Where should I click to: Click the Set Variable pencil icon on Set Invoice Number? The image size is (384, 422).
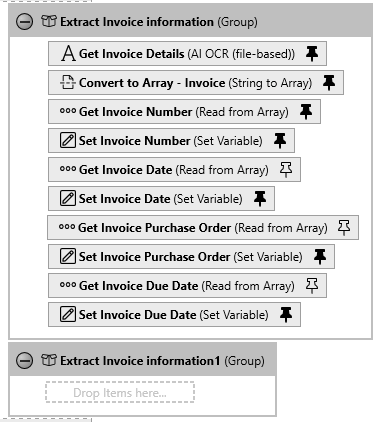pos(68,140)
